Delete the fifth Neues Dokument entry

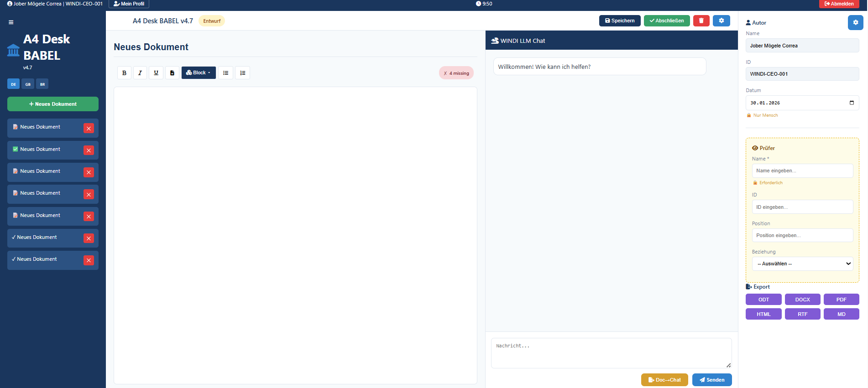(x=89, y=216)
